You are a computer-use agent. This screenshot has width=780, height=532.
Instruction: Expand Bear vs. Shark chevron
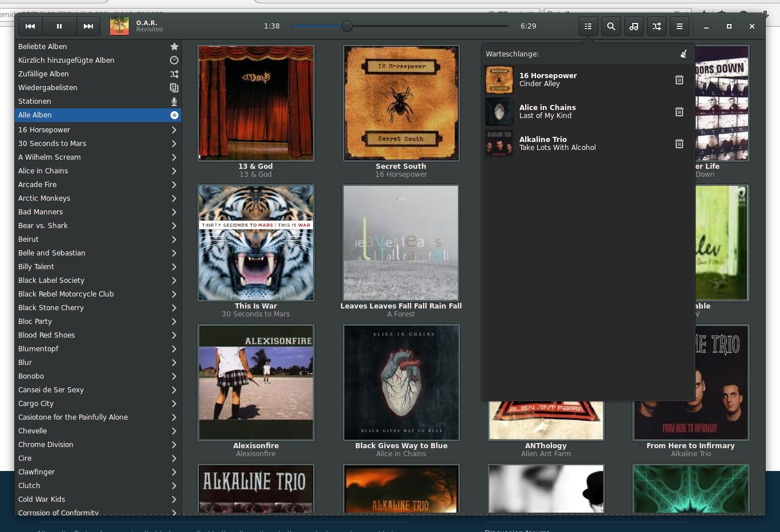[x=174, y=226]
